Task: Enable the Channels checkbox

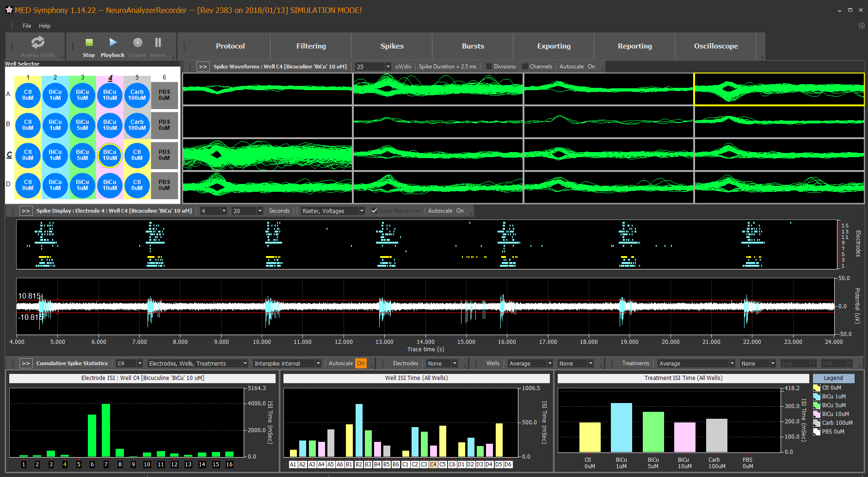Action: pos(525,67)
